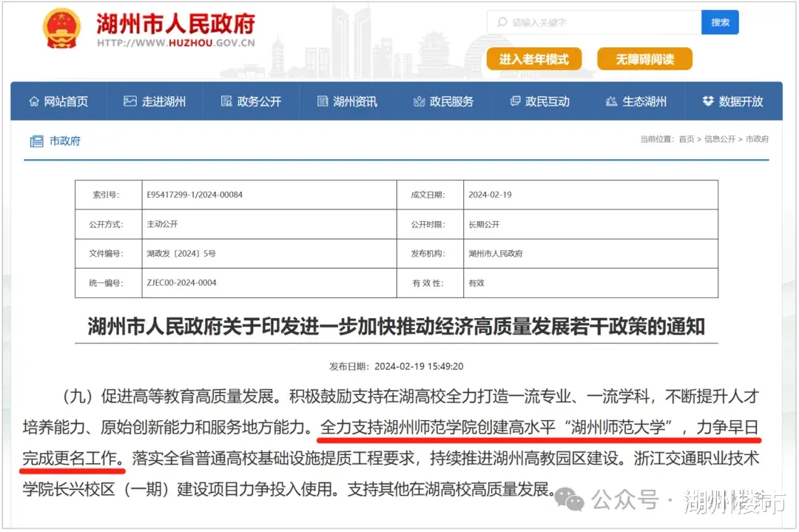Click the news icon beside 湖州资讯

323,101
